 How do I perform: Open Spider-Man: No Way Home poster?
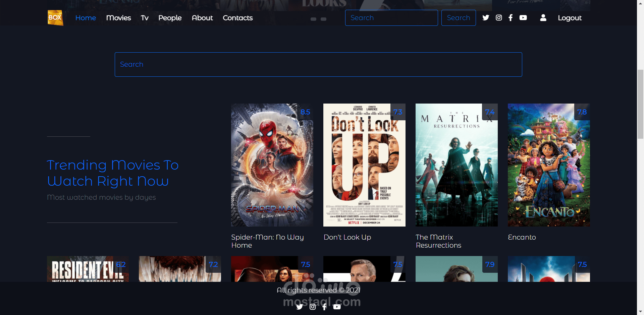tap(272, 165)
